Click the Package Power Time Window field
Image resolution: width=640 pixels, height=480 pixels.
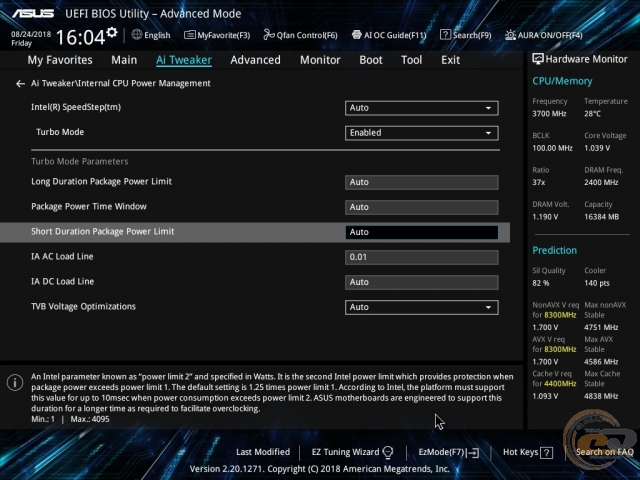422,207
